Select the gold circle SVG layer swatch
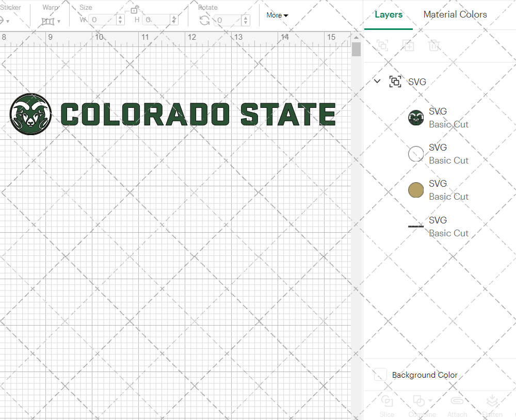The height and width of the screenshot is (420, 516). 416,190
